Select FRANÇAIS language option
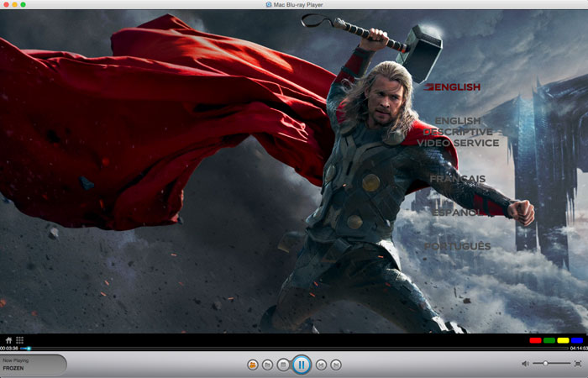This screenshot has height=378, width=588. pyautogui.click(x=458, y=179)
